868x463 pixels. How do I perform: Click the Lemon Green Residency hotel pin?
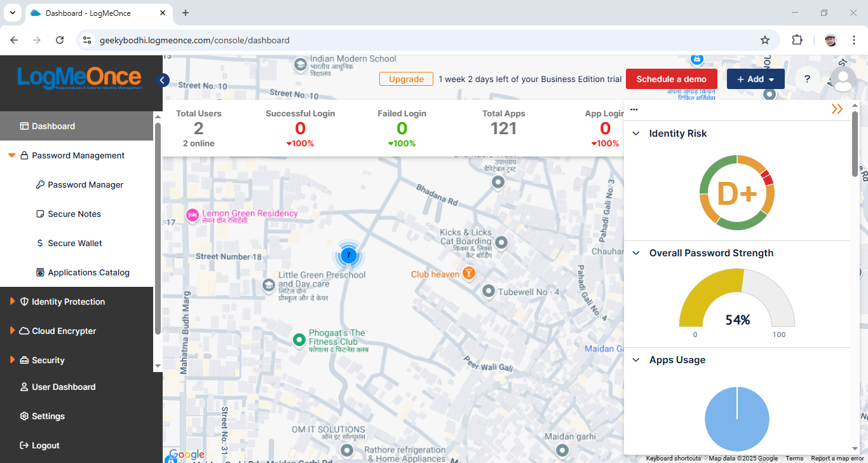[x=192, y=216]
